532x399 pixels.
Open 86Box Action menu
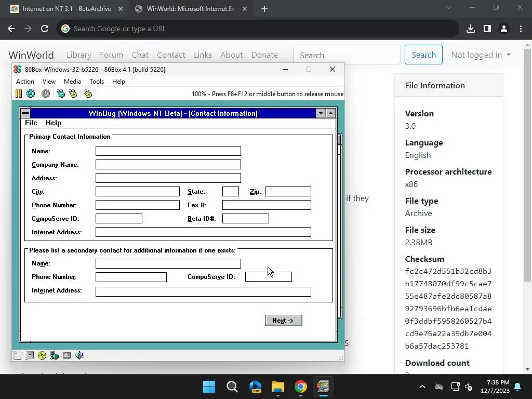tap(25, 82)
